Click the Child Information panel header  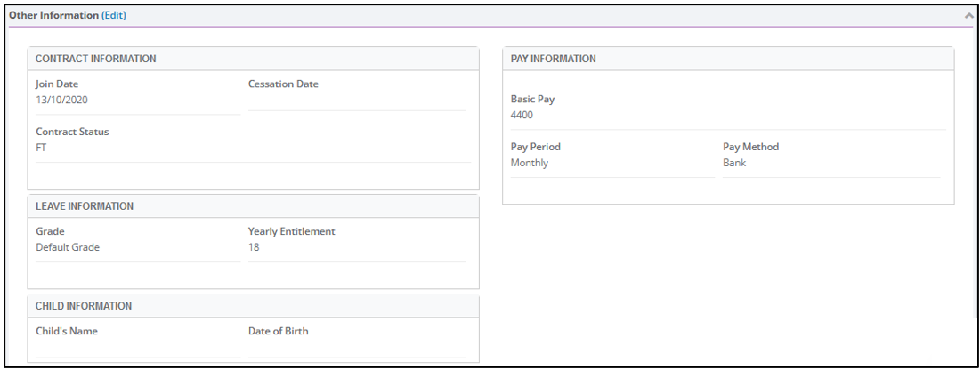(253, 306)
